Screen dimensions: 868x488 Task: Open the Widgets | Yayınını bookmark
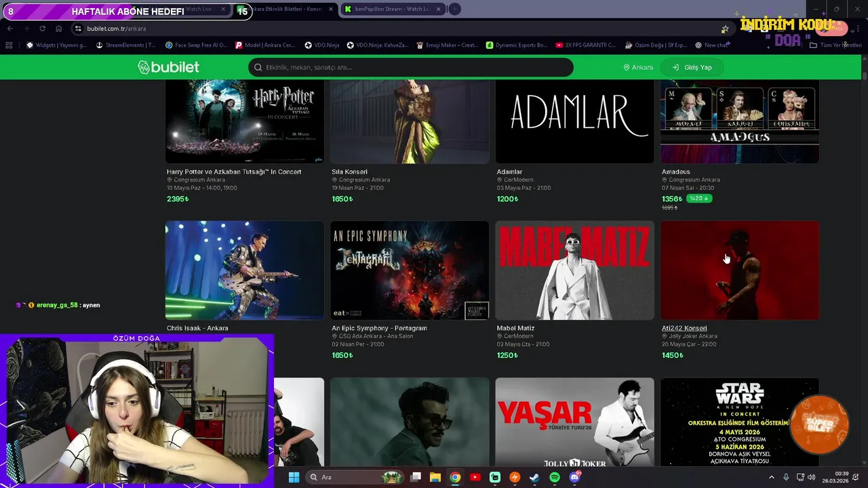pyautogui.click(x=56, y=45)
